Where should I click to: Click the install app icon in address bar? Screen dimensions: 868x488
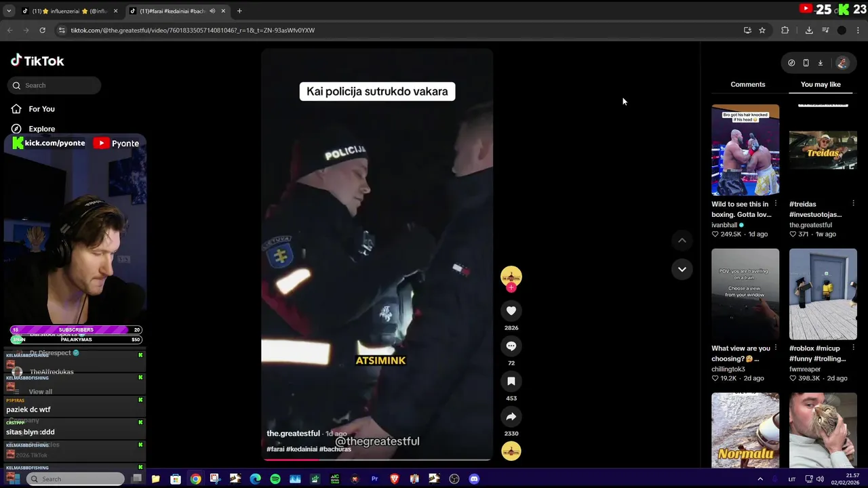pos(747,30)
